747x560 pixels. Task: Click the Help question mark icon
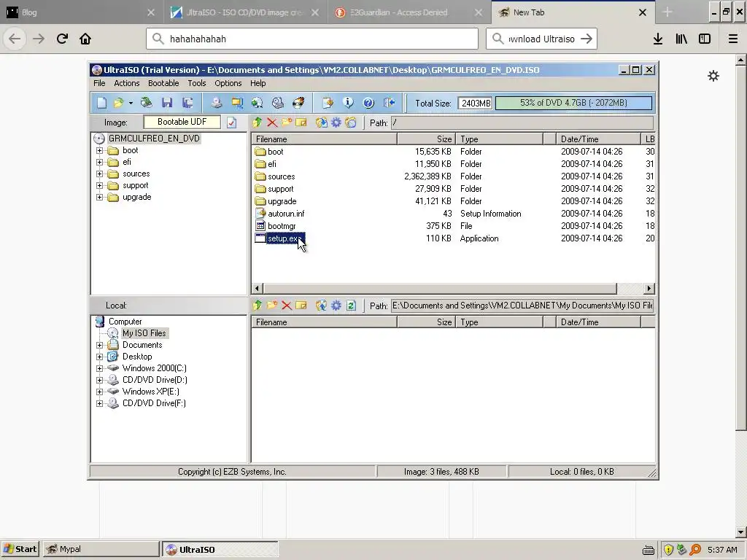[368, 103]
